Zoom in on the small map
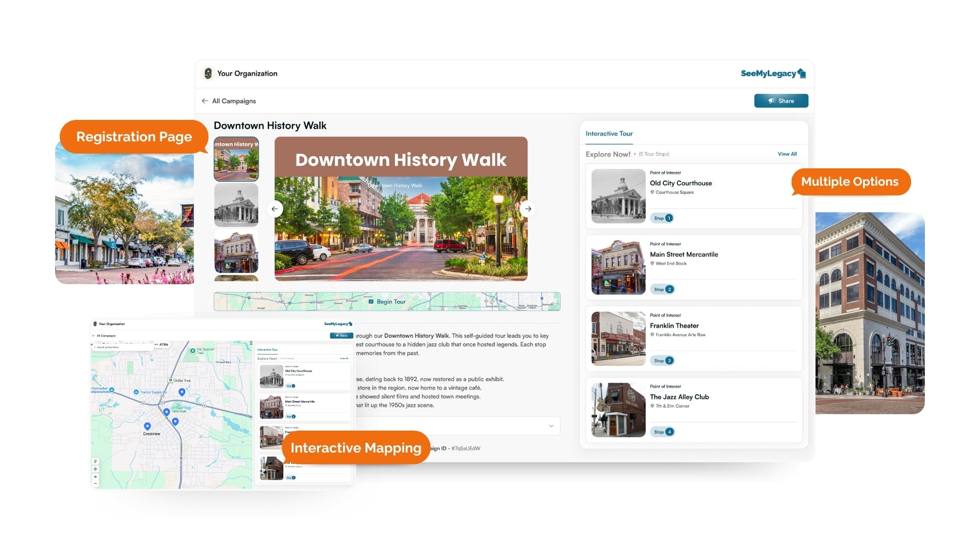Viewport: 980px width, 551px height. (x=95, y=477)
